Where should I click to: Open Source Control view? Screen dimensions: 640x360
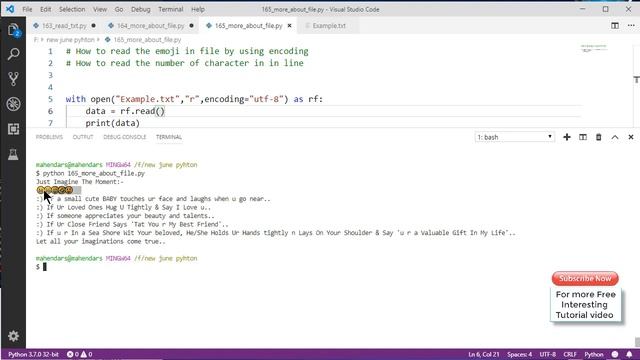pyautogui.click(x=13, y=79)
